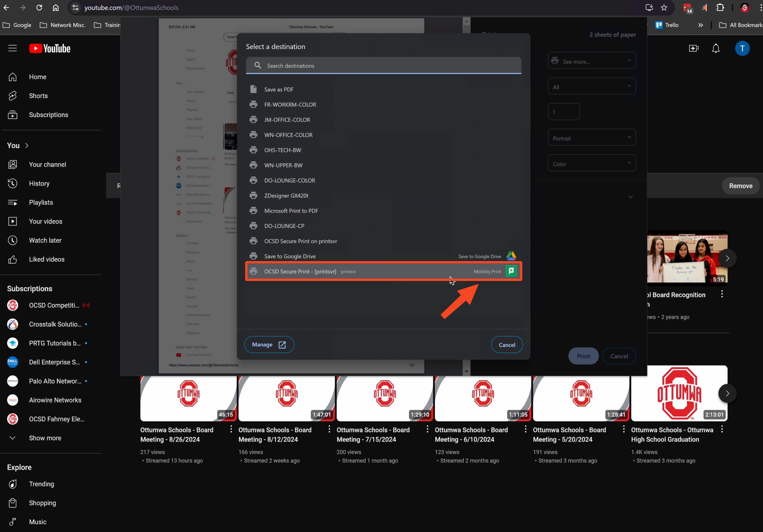
Task: Open the notifications bell icon
Action: [716, 48]
